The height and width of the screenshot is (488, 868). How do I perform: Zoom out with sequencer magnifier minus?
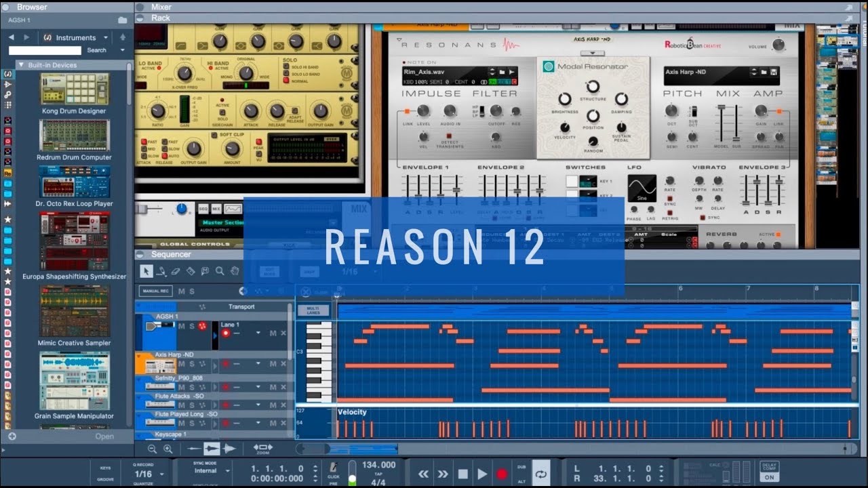[x=152, y=449]
